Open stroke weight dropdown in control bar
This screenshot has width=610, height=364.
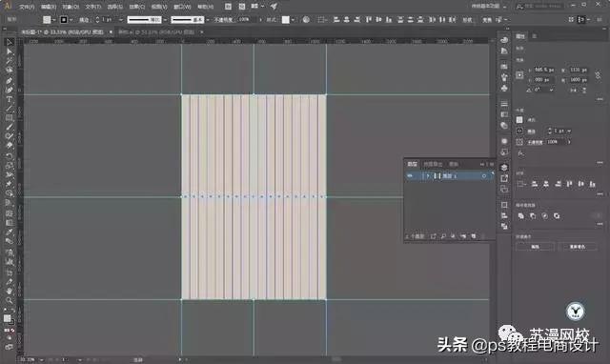[x=121, y=19]
